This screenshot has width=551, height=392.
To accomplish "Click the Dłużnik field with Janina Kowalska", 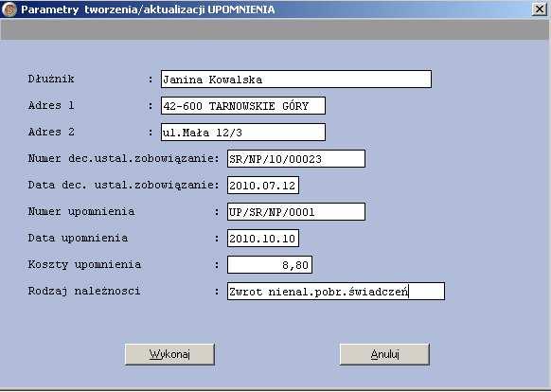I will click(296, 80).
